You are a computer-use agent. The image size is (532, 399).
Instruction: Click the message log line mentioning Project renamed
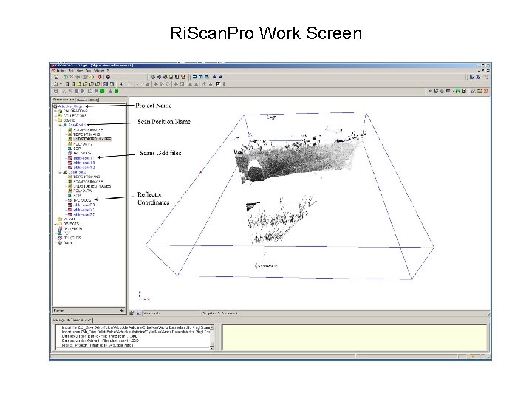pos(98,345)
